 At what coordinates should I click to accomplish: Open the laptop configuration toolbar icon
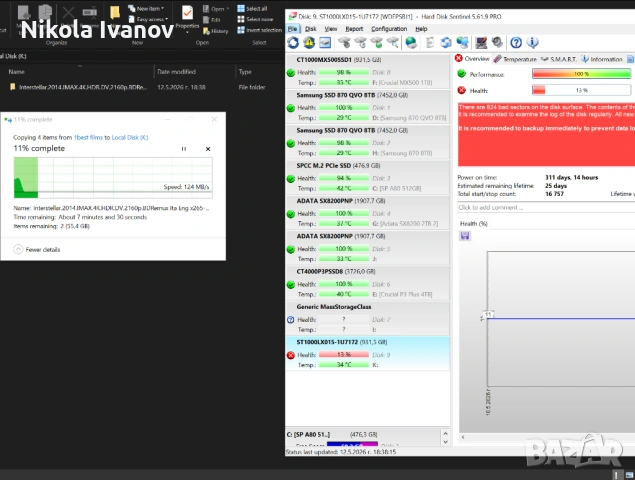(x=481, y=43)
